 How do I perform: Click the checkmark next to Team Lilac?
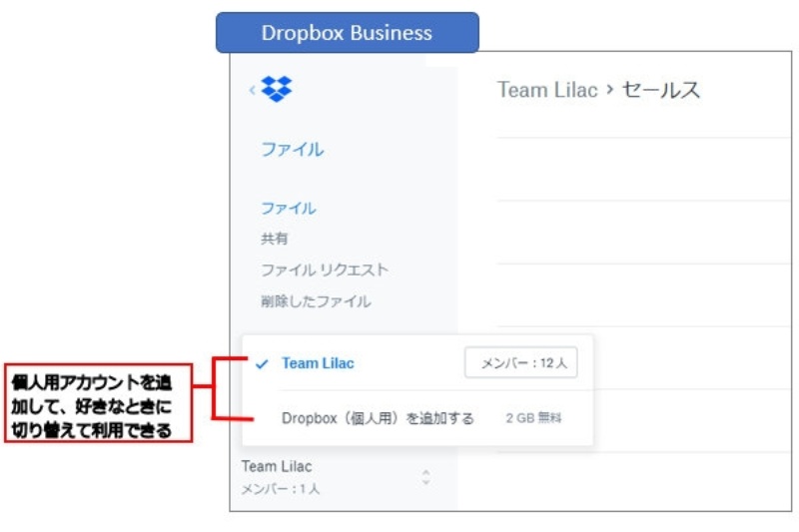click(x=262, y=364)
